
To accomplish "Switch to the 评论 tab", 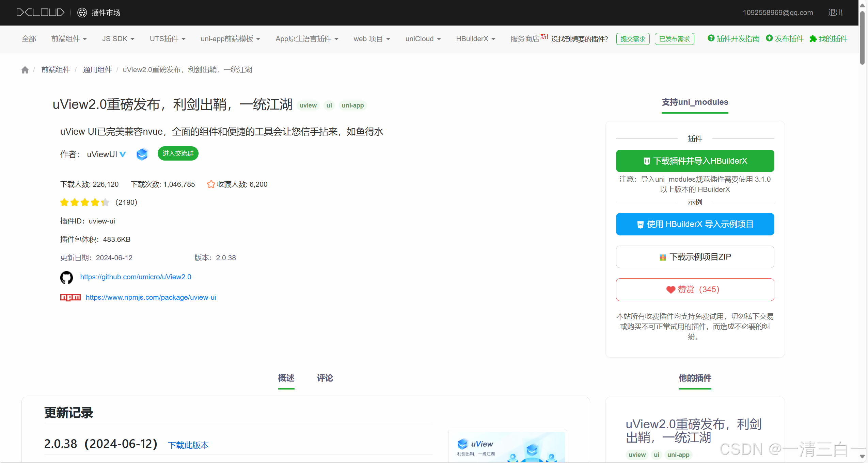I will pos(325,378).
